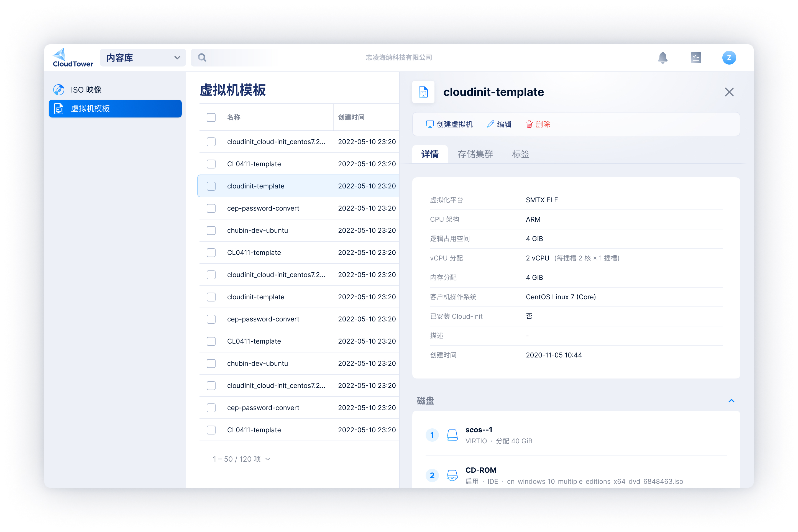The height and width of the screenshot is (532, 798).
Task: Click the CentOS Linux 7 (Core) value
Action: 561,297
